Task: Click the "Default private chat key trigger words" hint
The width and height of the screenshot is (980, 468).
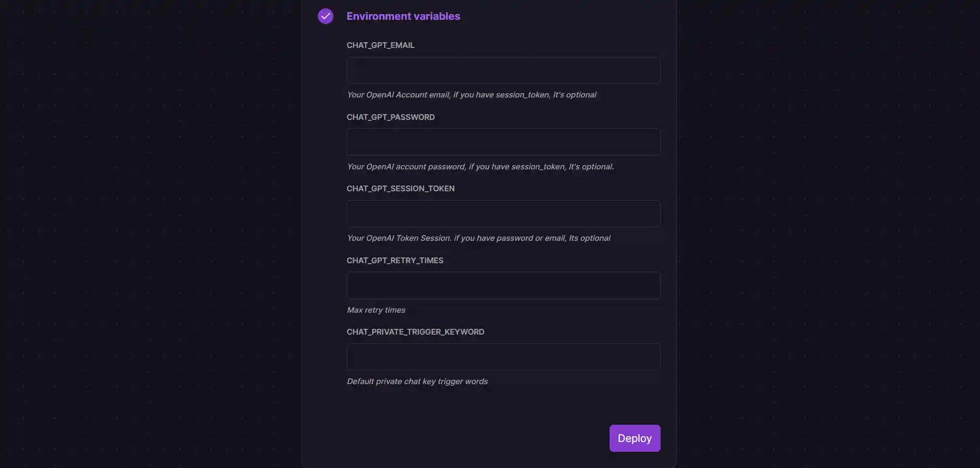Action: [417, 381]
